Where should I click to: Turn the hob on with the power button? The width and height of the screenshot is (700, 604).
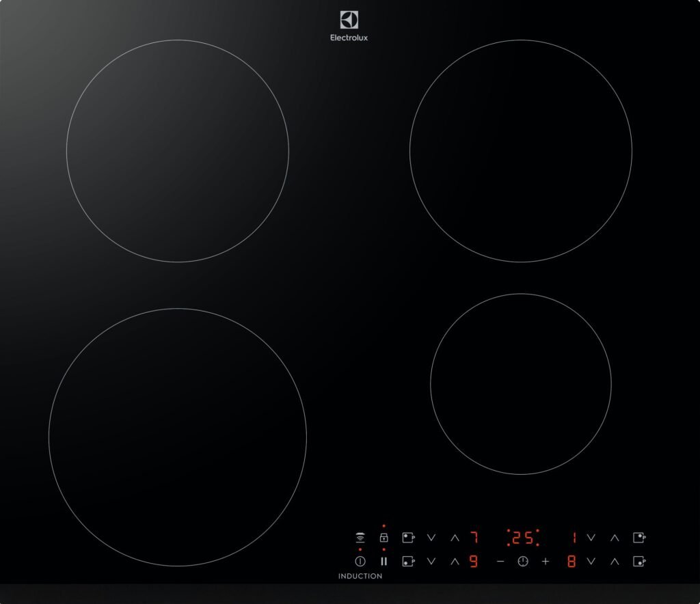tap(360, 561)
